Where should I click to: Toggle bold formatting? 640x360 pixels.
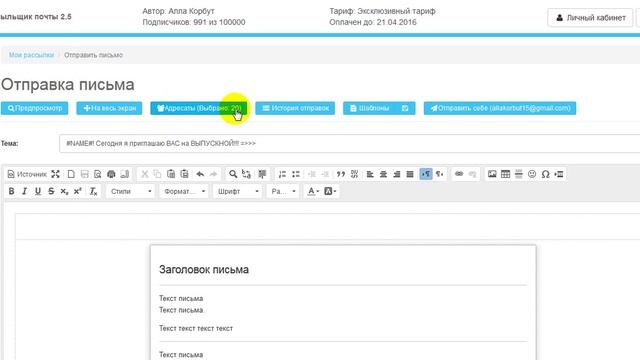pos(11,191)
